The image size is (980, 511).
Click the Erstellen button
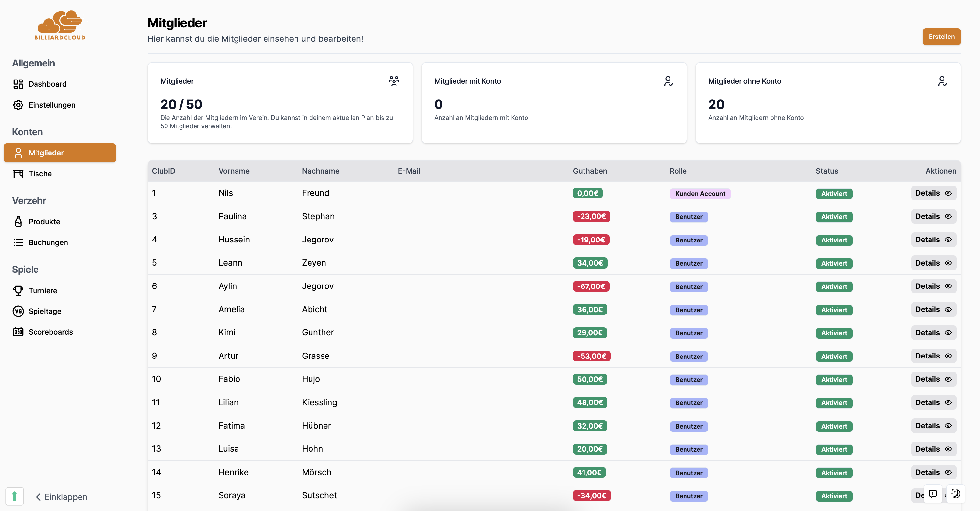click(941, 37)
